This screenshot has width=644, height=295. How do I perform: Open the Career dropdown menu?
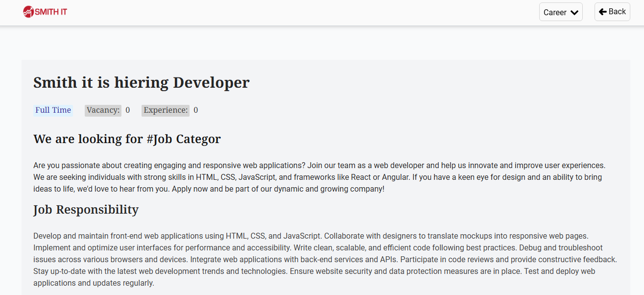(x=561, y=12)
